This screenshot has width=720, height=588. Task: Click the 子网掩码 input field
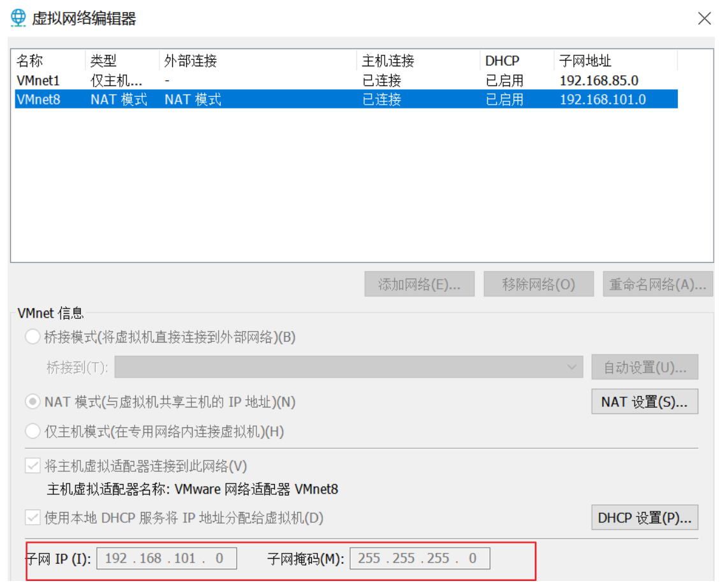pyautogui.click(x=420, y=558)
